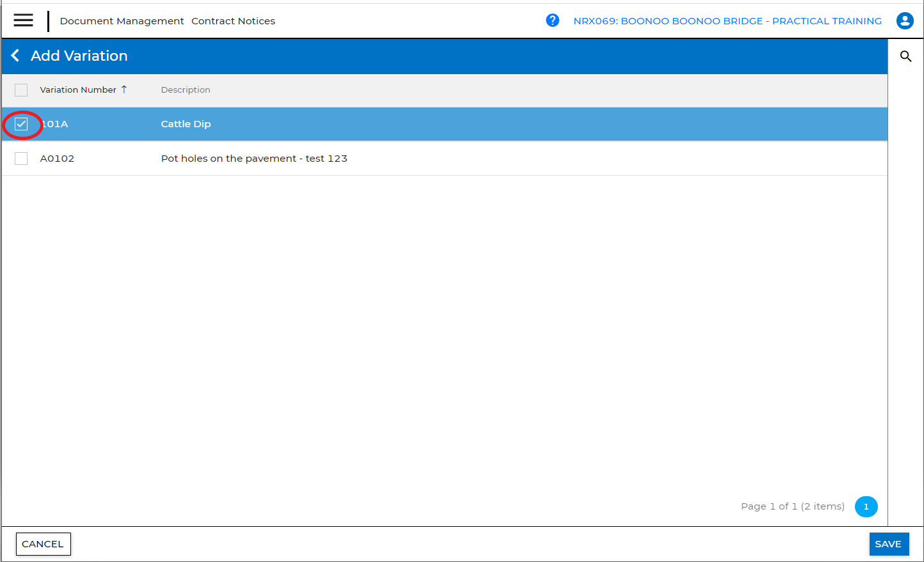924x562 pixels.
Task: Open the hamburger navigation menu
Action: click(x=23, y=20)
